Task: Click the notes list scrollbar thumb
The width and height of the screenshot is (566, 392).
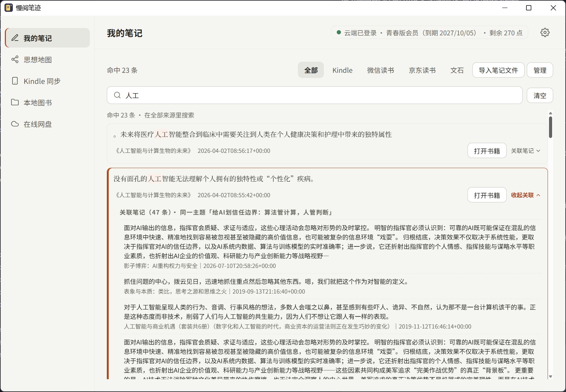Action: coord(550,127)
